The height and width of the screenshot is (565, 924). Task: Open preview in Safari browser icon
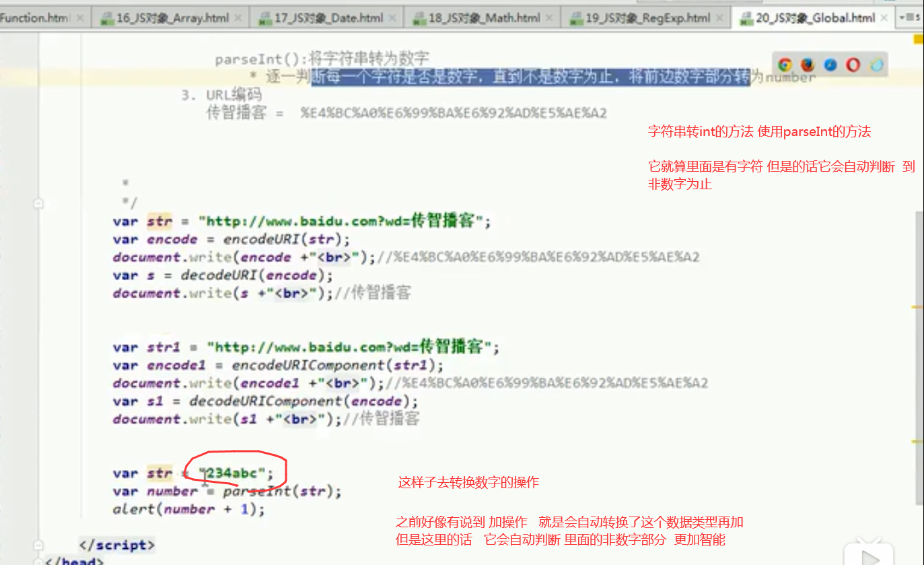(x=830, y=65)
